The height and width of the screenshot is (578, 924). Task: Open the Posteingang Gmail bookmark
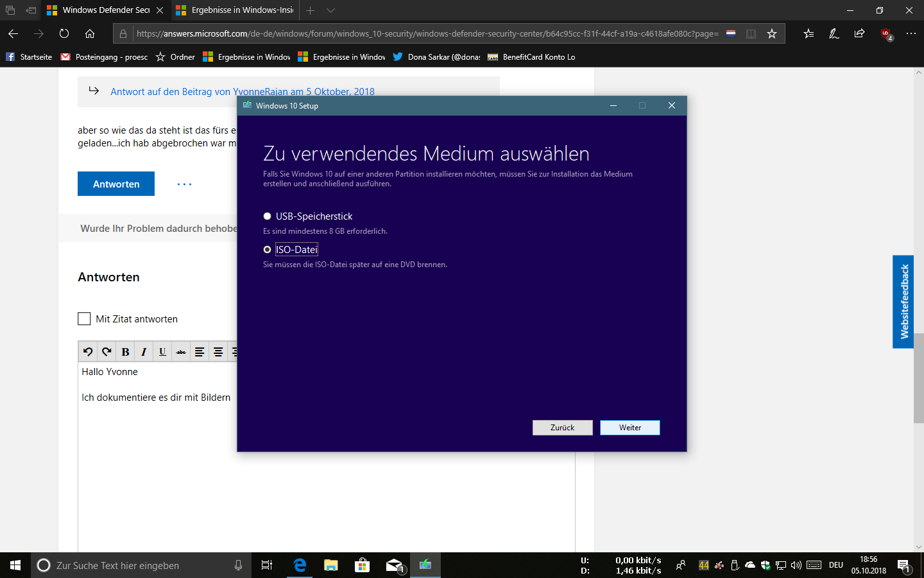[104, 57]
